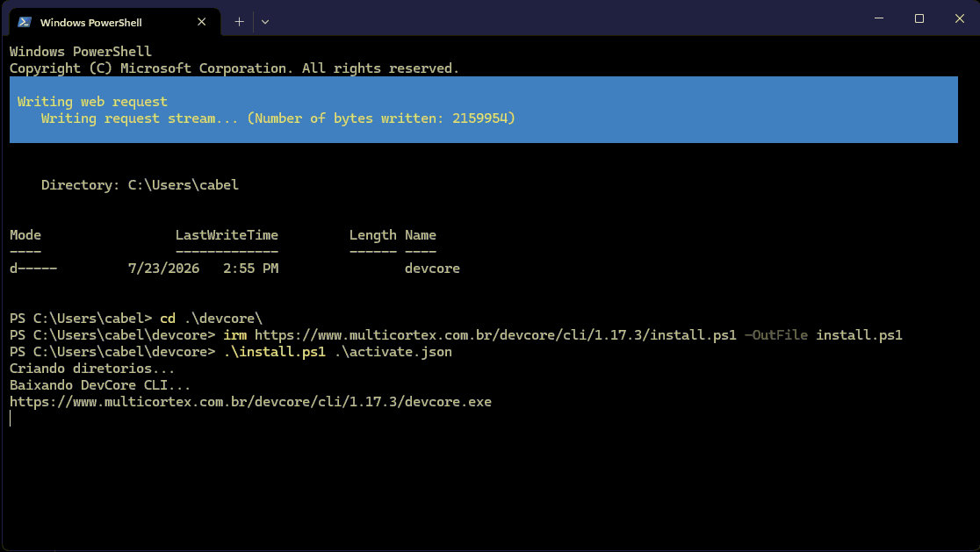Click the 'Writing web request' progress text
Screen dimensions: 980x552
[x=92, y=101]
